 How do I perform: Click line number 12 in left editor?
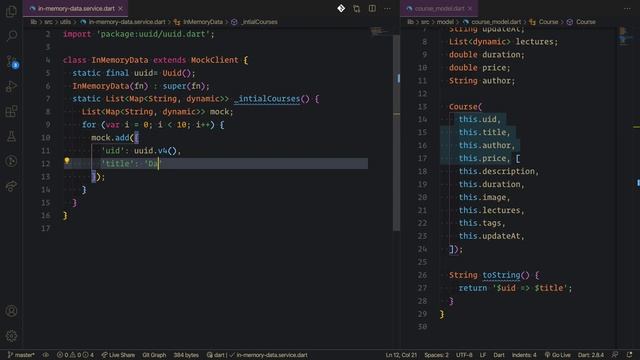click(x=45, y=164)
